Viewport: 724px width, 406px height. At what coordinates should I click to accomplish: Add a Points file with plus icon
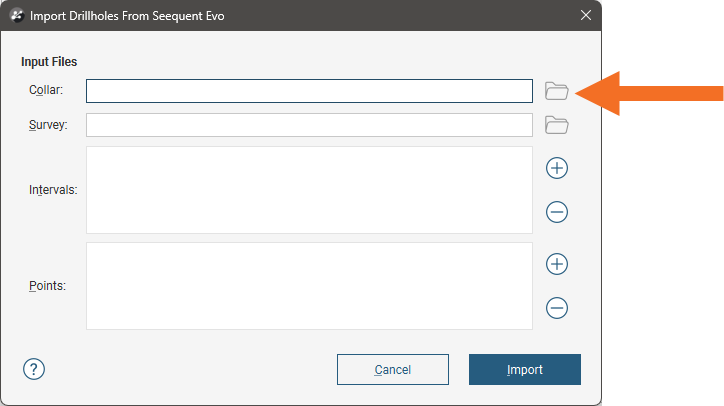pyautogui.click(x=557, y=264)
